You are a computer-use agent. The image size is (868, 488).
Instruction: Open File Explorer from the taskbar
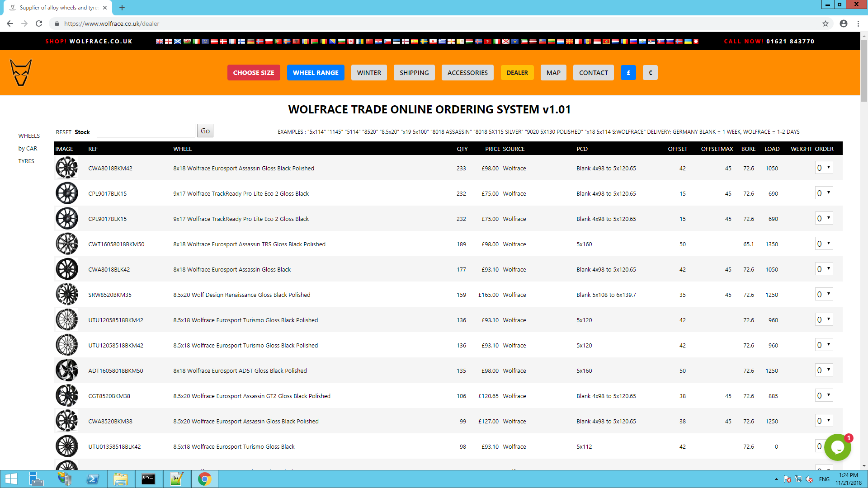pos(121,479)
